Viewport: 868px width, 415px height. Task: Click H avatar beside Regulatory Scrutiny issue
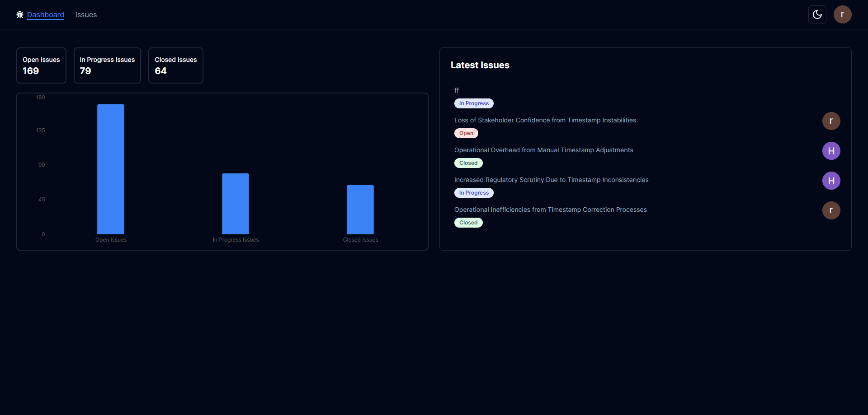[x=831, y=181]
